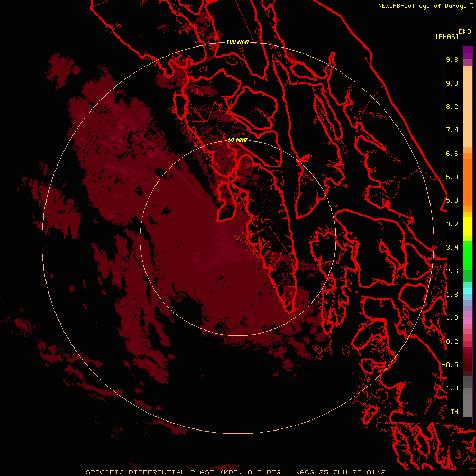
Task: Click the 5.8 legend value
Action: pos(452,177)
